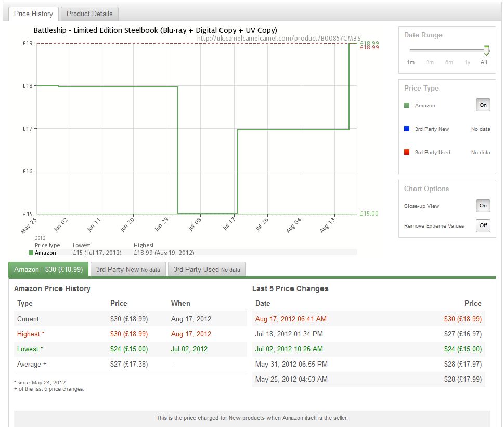Click the $27 (£17.38) average price
Screen dimensions: 504x427
[129, 365]
